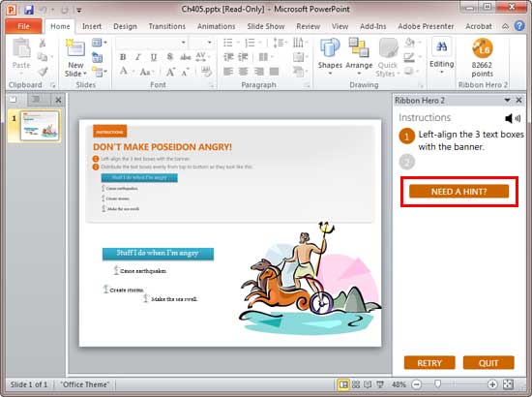Click the Font Color icon
532x397 pixels.
click(x=124, y=72)
